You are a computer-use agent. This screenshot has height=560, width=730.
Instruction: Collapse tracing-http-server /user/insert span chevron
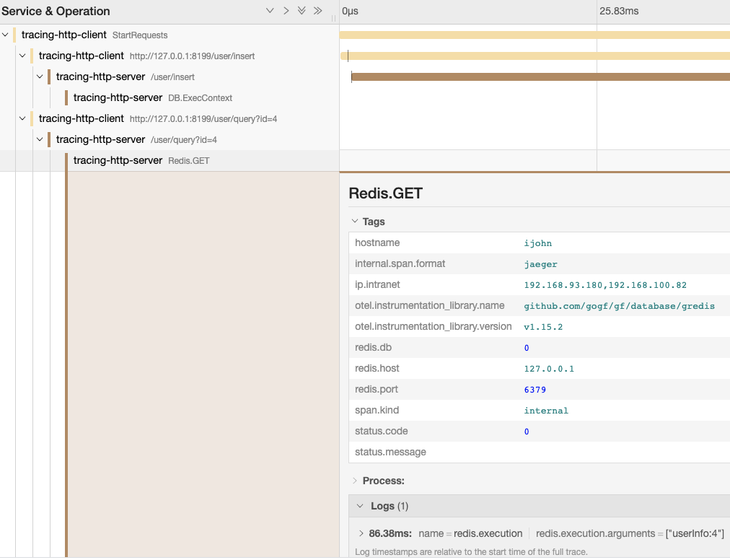[40, 76]
